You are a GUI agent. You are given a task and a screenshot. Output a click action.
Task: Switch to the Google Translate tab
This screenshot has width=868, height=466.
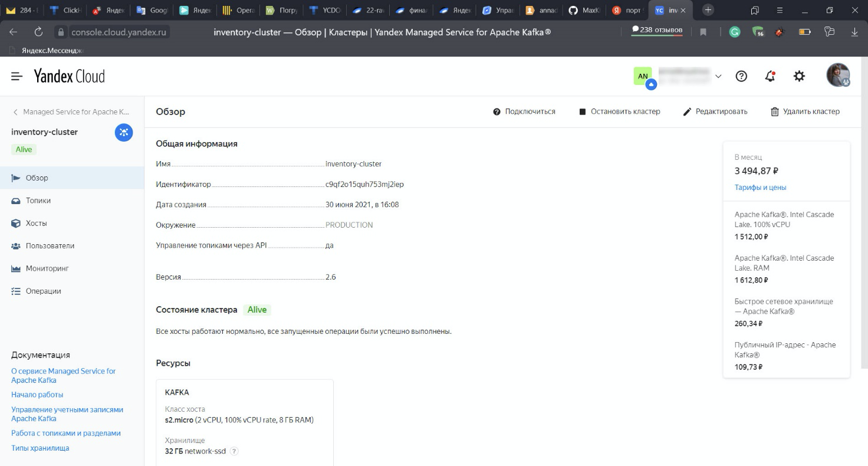(151, 10)
